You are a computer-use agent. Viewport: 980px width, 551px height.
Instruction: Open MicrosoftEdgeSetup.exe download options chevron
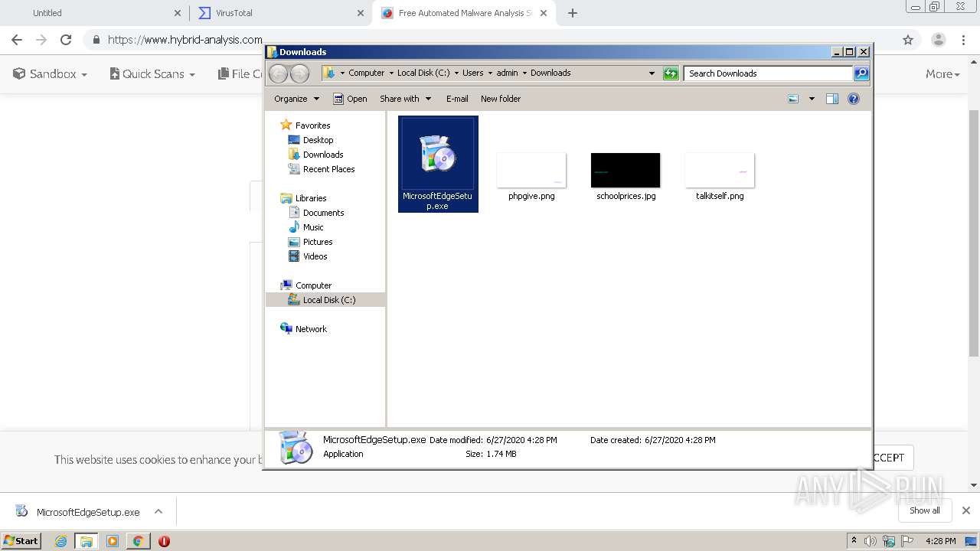[x=158, y=512]
